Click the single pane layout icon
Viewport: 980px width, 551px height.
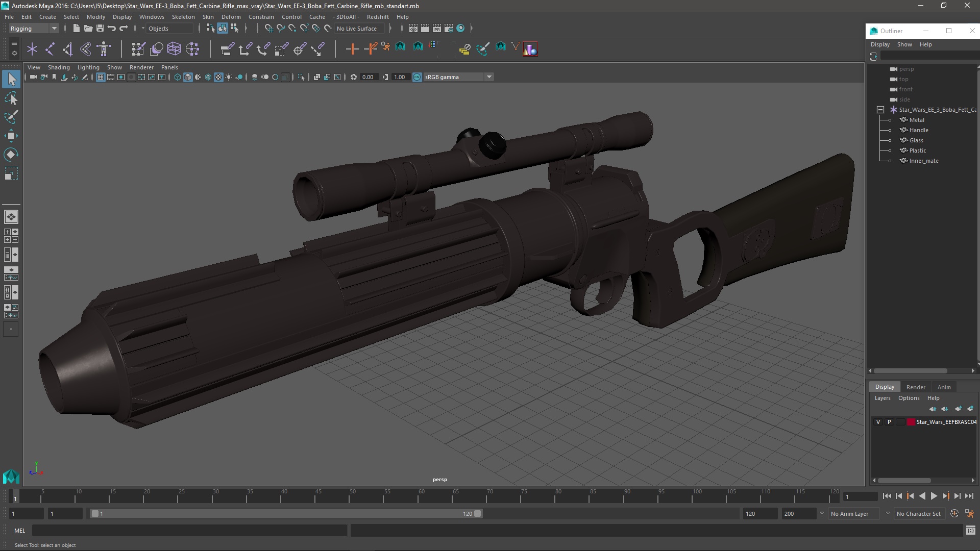(x=11, y=217)
